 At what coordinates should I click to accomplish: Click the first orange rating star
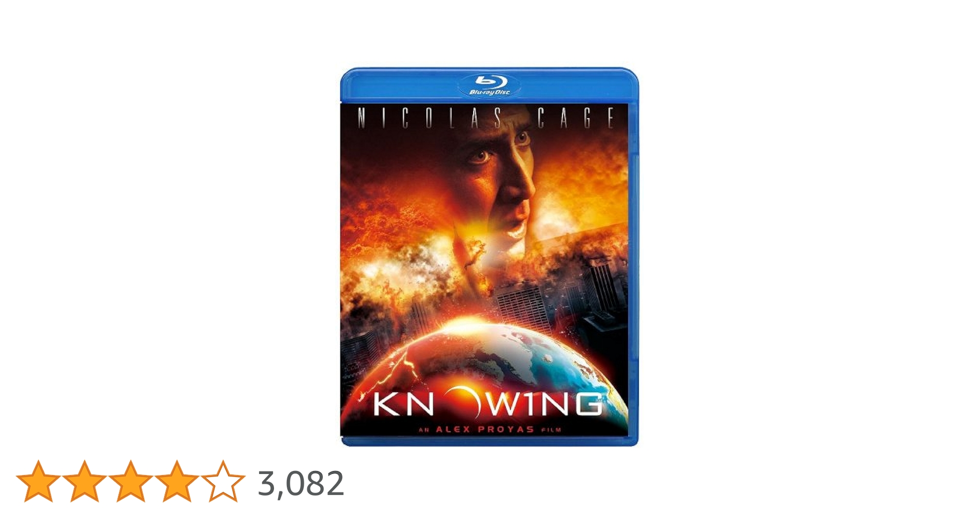[38, 481]
